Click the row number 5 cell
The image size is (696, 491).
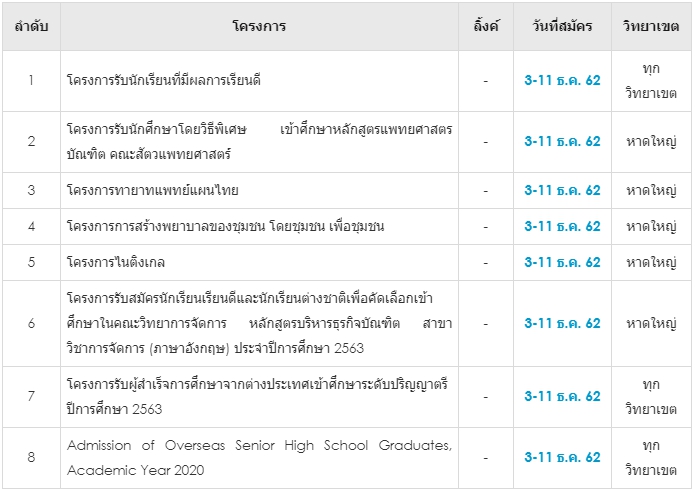tap(31, 262)
